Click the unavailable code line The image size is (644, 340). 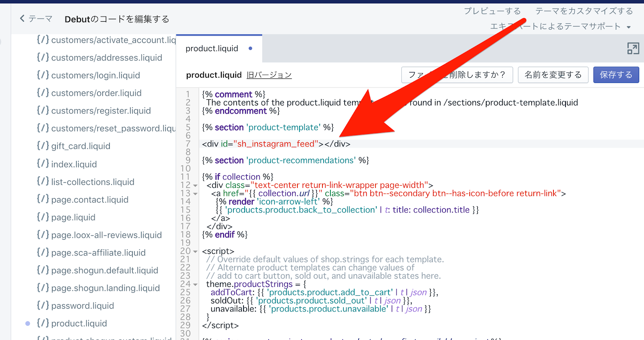coord(321,309)
